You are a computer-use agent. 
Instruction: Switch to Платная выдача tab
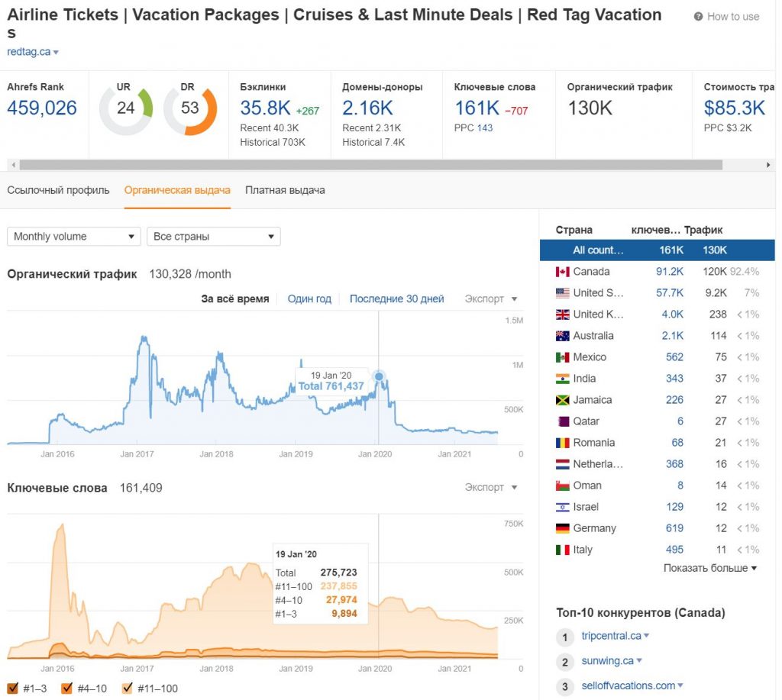(285, 190)
